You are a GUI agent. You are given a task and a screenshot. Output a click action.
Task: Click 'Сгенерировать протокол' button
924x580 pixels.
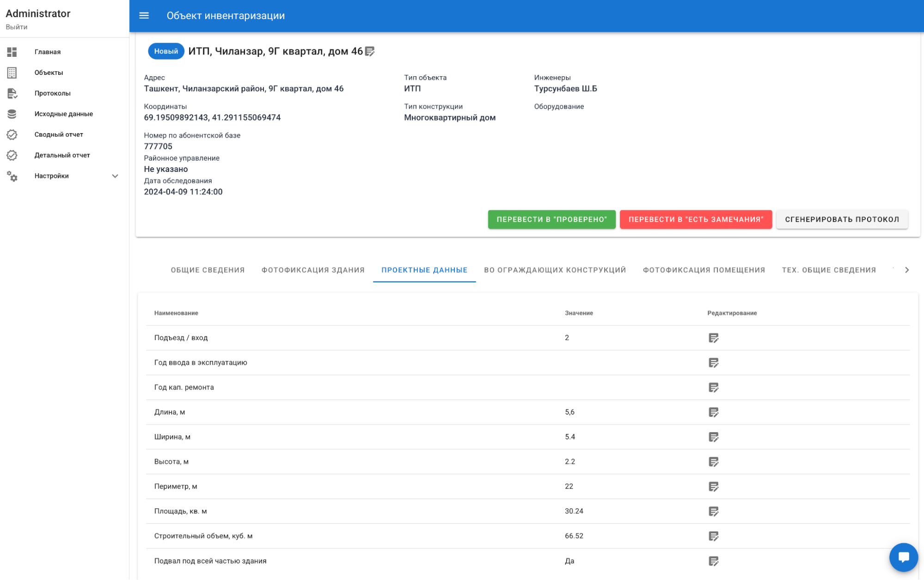click(x=842, y=220)
